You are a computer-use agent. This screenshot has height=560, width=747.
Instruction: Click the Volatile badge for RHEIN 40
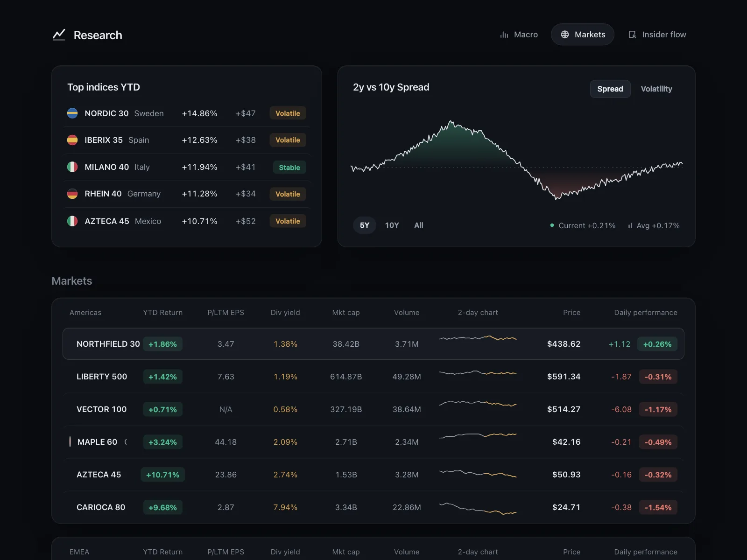[x=288, y=194]
